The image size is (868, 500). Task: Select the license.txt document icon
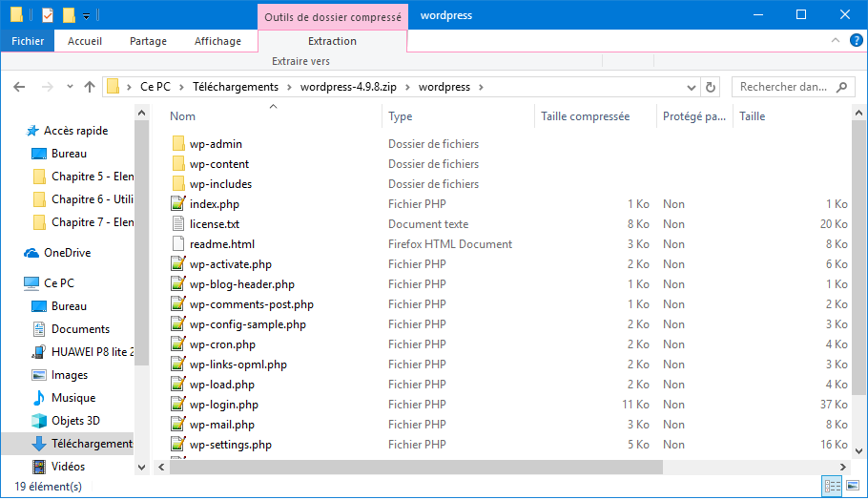coord(177,223)
